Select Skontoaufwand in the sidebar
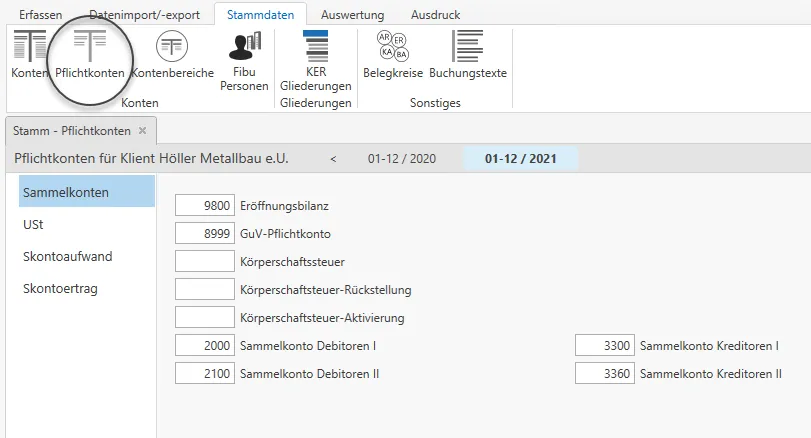The height and width of the screenshot is (438, 811). coord(67,256)
